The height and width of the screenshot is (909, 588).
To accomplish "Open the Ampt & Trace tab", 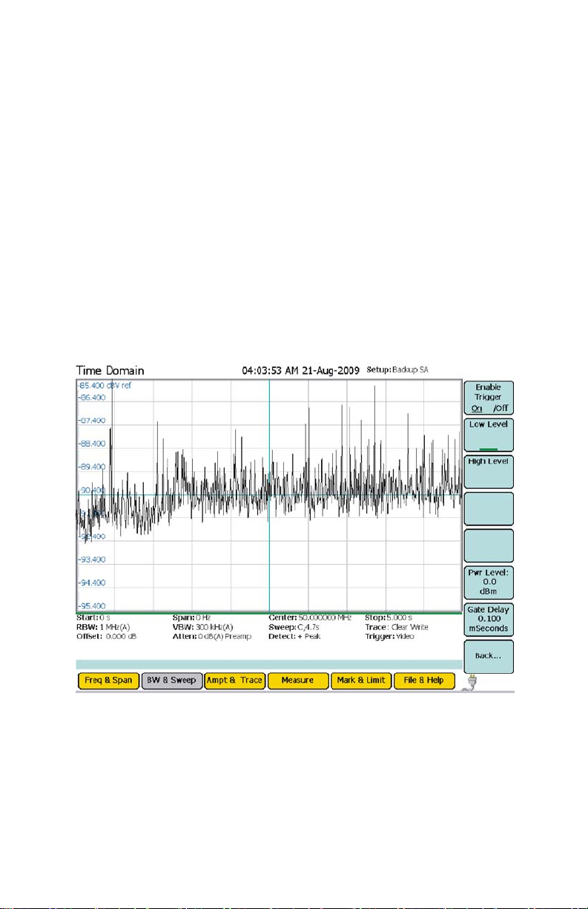I will (x=234, y=680).
